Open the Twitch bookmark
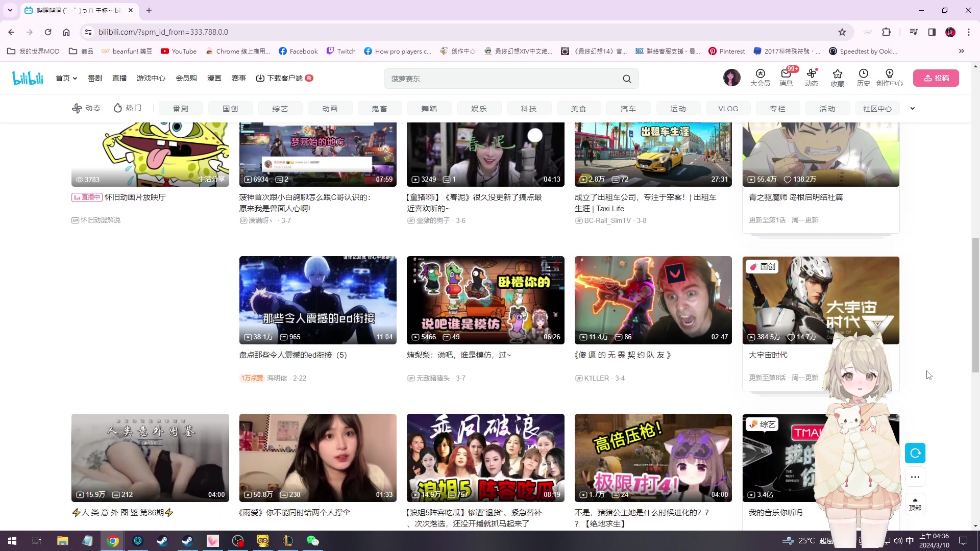 tap(341, 51)
